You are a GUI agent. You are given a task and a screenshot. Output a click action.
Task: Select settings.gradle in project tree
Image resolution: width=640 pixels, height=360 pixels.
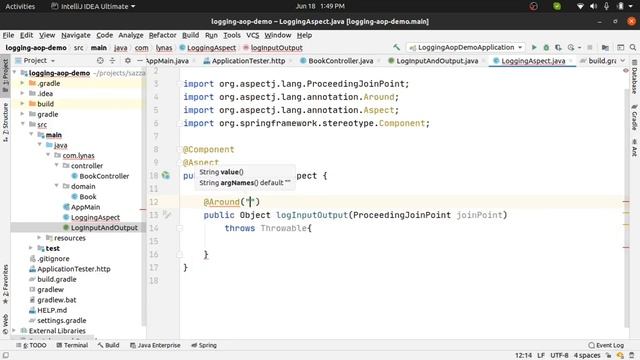point(61,320)
